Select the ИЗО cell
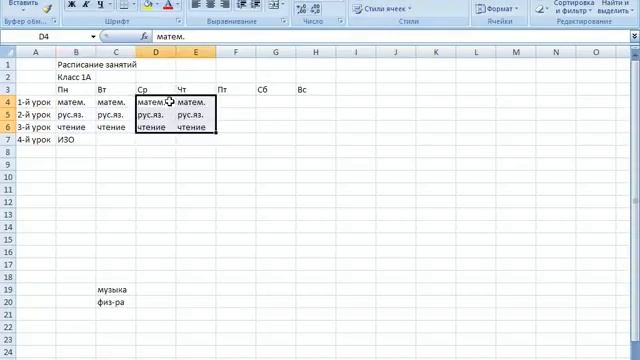 pyautogui.click(x=76, y=140)
